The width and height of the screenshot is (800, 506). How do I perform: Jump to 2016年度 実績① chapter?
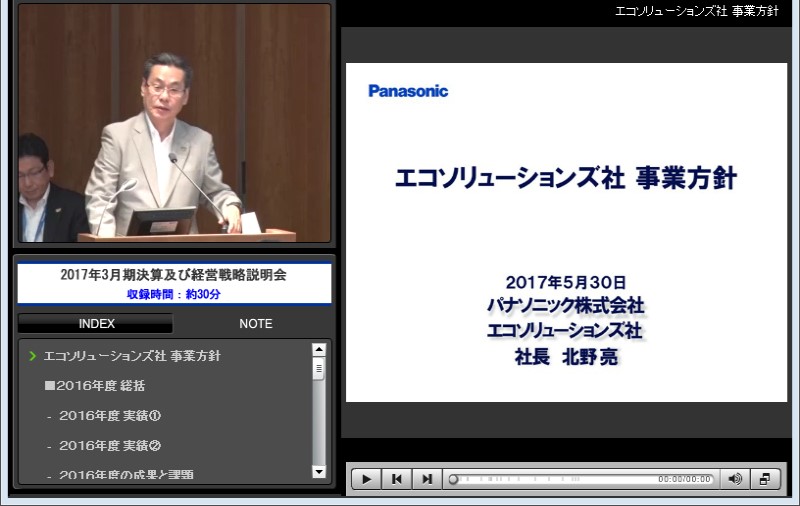click(110, 416)
